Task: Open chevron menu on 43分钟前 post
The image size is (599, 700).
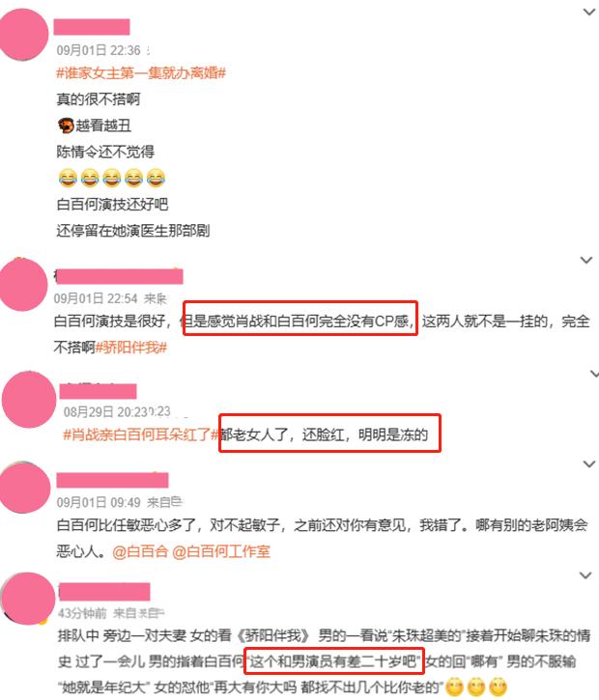Action: (x=585, y=575)
